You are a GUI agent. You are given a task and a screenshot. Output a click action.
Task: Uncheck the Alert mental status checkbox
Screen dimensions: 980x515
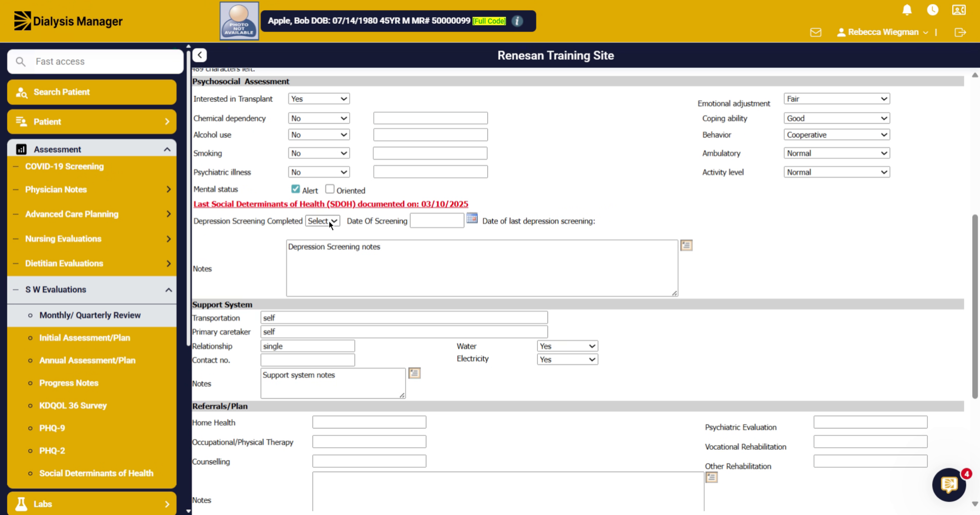[x=295, y=189]
